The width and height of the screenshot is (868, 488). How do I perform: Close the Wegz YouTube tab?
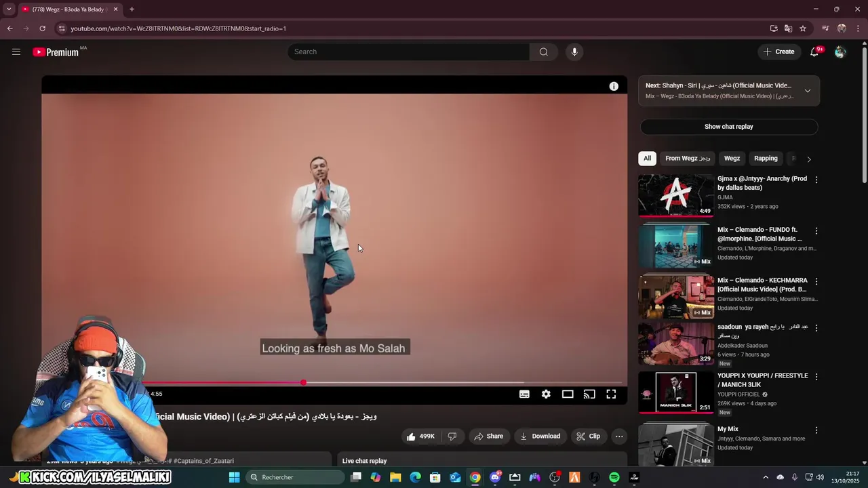115,9
